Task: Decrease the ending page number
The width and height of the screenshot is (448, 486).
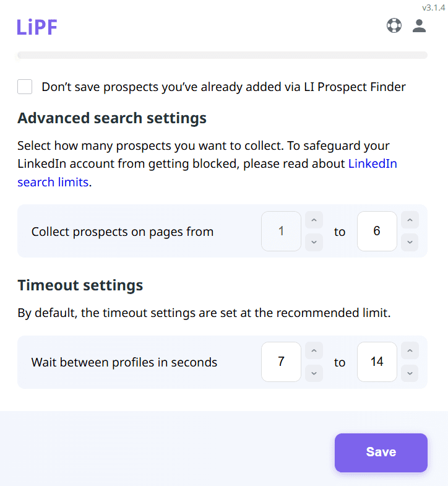Action: tap(410, 242)
